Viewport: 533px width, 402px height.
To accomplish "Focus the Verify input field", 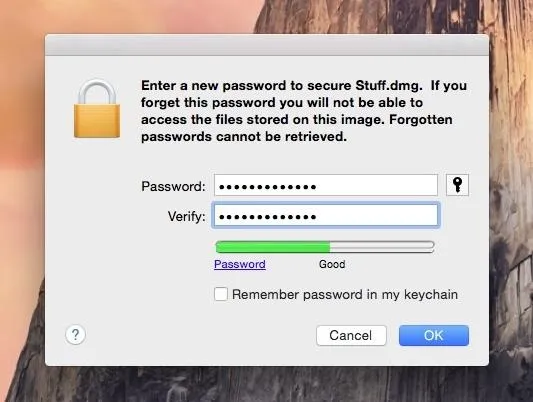I will [x=326, y=215].
